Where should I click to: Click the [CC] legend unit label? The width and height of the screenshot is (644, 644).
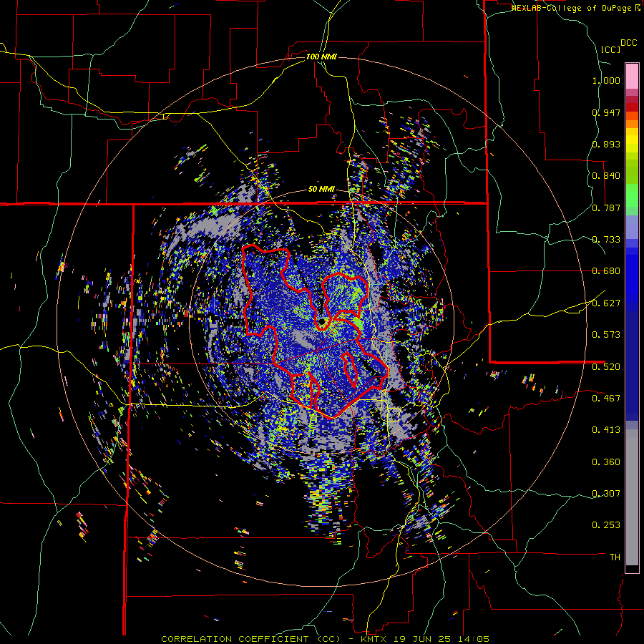coord(611,49)
